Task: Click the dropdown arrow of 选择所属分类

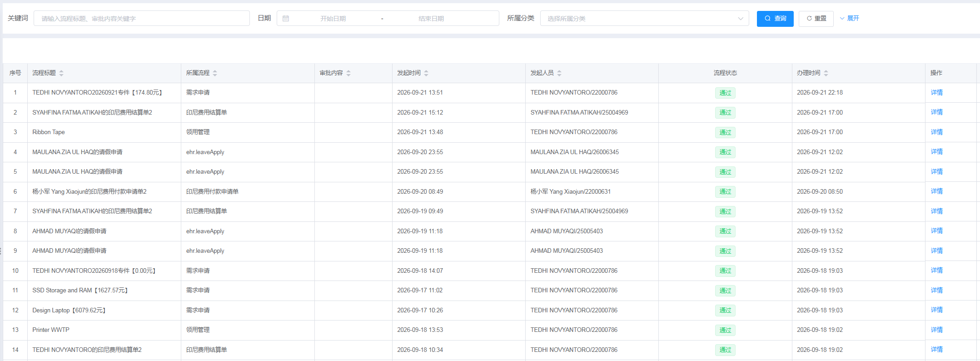Action: tap(741, 19)
